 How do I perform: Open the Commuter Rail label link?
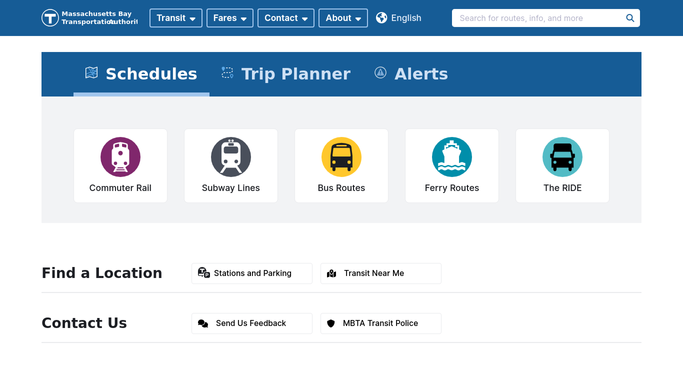120,188
